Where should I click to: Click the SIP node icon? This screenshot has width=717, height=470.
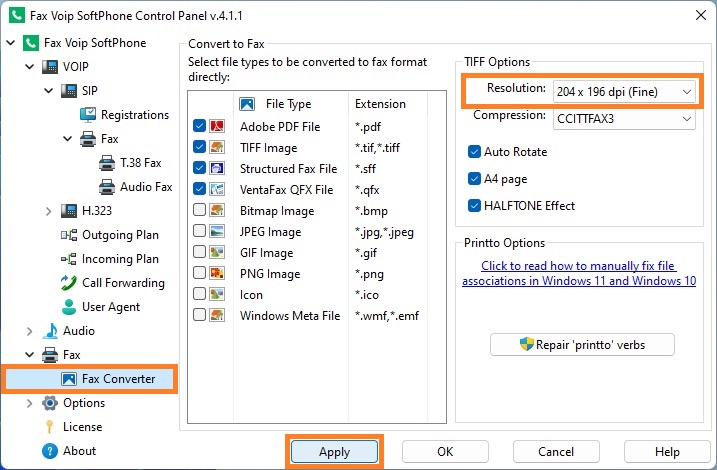(69, 91)
